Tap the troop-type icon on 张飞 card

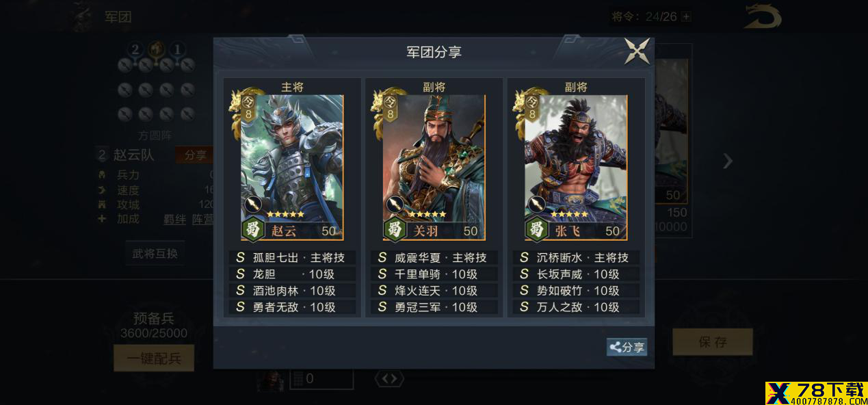536,205
